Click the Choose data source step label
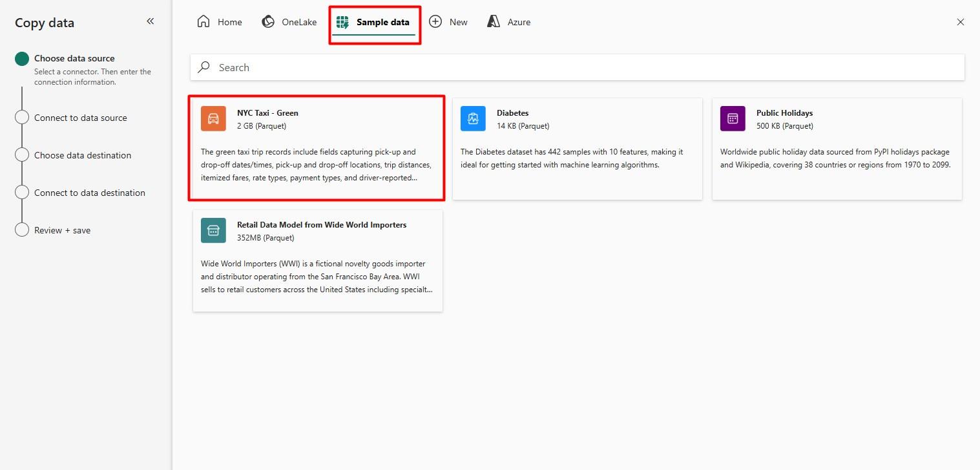 click(74, 58)
